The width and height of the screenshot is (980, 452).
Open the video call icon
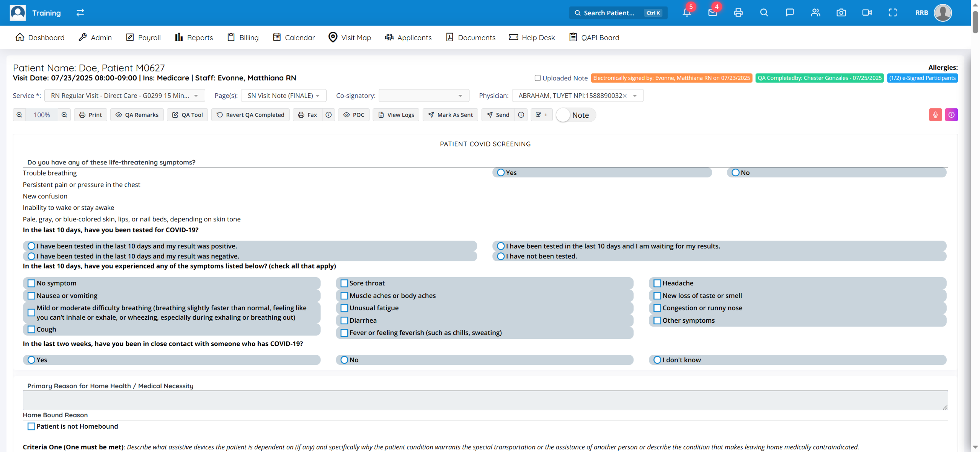(867, 13)
